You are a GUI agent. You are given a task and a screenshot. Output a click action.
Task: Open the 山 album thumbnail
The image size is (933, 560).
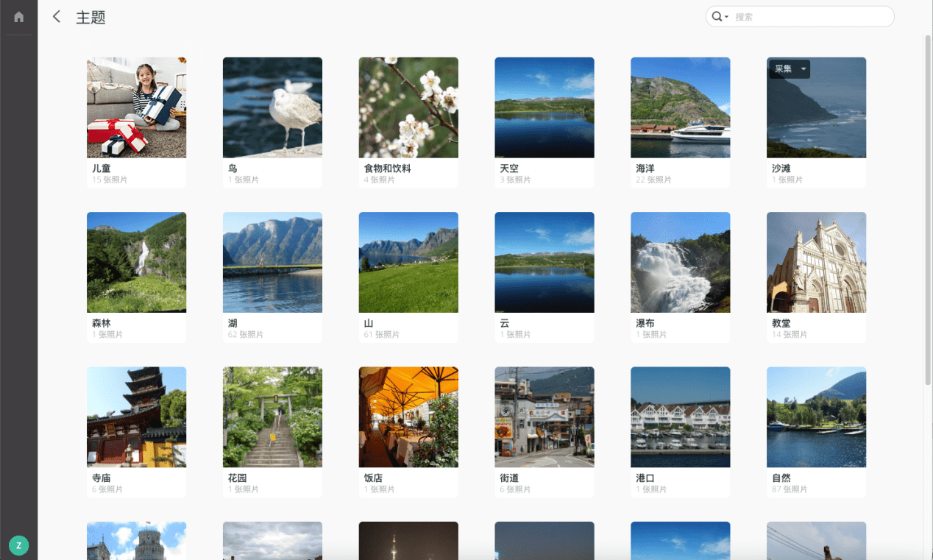408,263
